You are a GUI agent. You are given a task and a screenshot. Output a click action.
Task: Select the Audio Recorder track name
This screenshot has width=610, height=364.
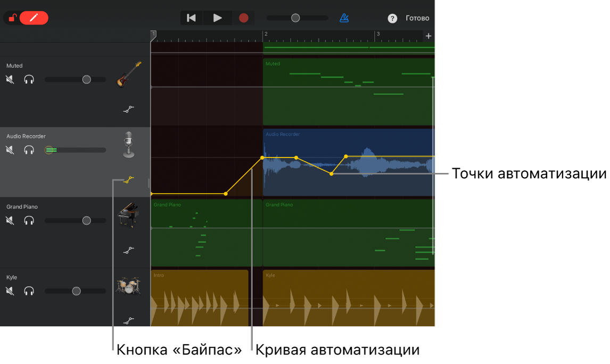(26, 136)
